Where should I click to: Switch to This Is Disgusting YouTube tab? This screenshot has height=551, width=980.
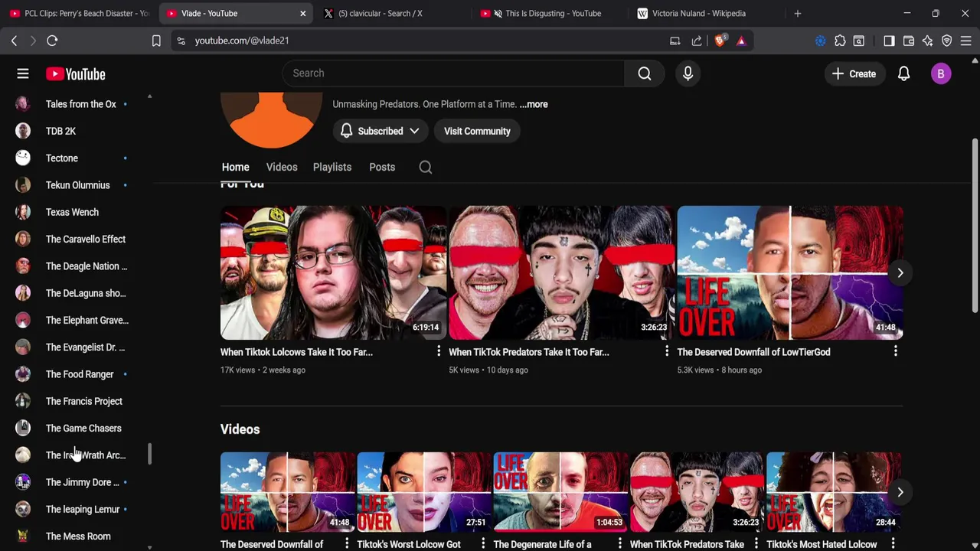pyautogui.click(x=550, y=13)
